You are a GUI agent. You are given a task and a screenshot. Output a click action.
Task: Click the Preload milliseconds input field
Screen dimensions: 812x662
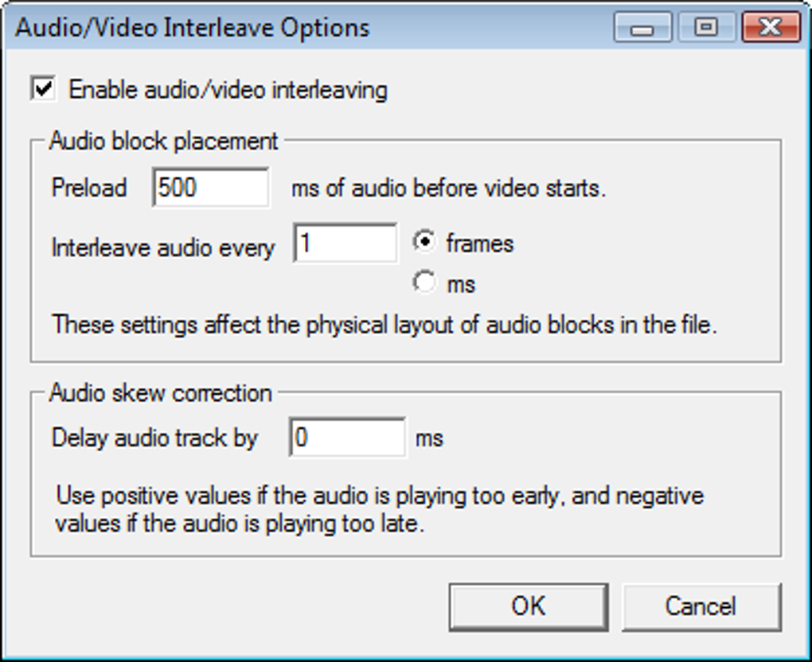pos(211,188)
